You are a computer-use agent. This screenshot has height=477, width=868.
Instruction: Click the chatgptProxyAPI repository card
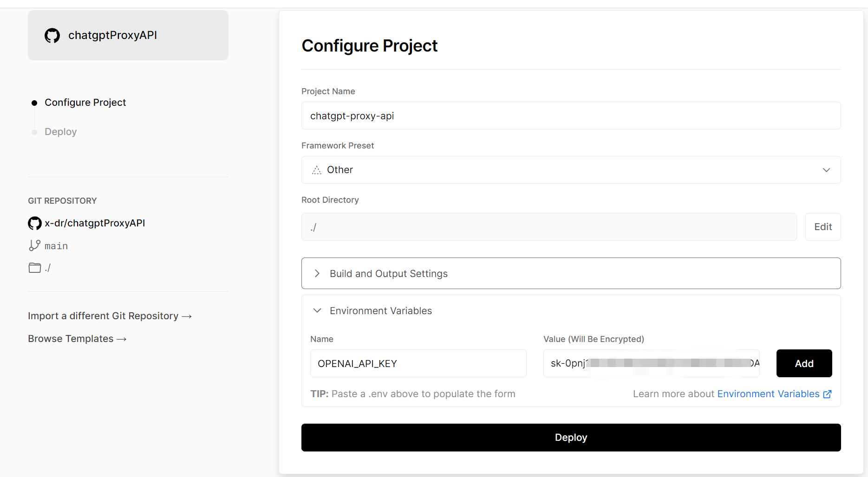128,35
